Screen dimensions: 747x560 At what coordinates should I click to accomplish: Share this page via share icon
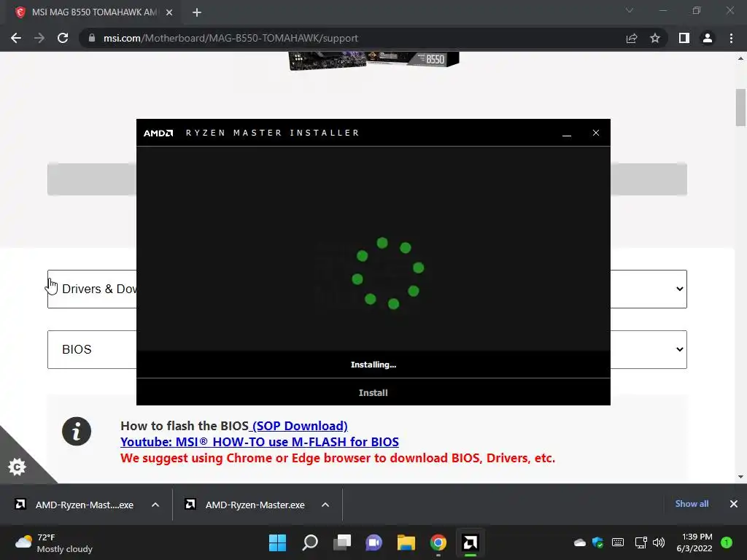click(632, 38)
